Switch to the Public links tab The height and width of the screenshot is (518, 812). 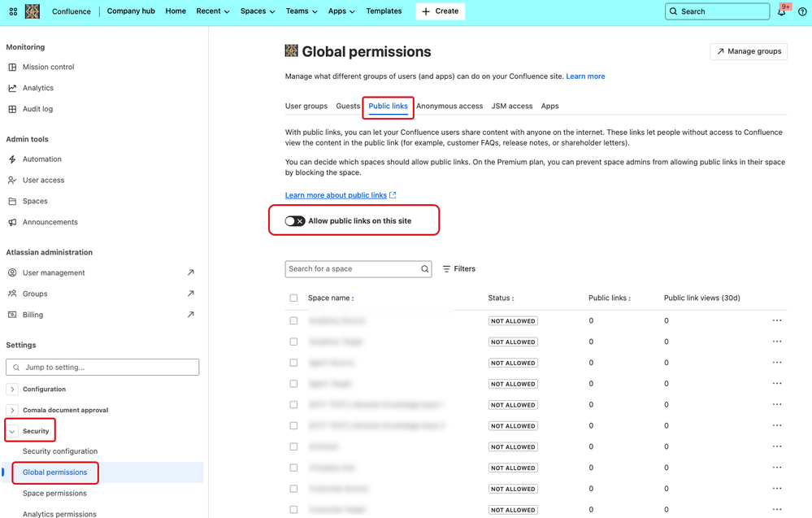pos(389,106)
